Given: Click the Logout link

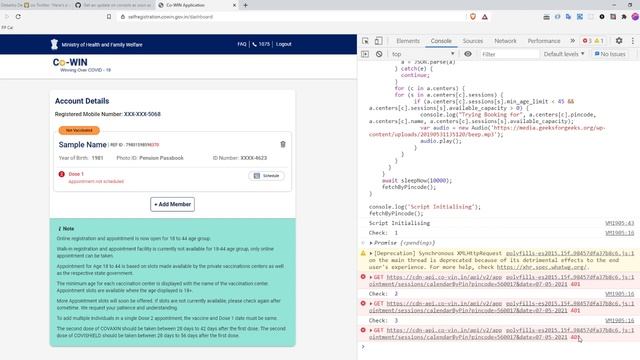Looking at the screenshot, I should click(x=284, y=44).
